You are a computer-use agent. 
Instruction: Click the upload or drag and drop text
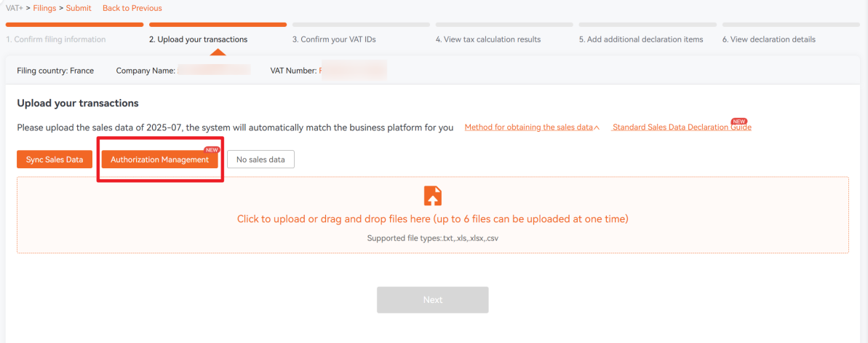tap(433, 219)
